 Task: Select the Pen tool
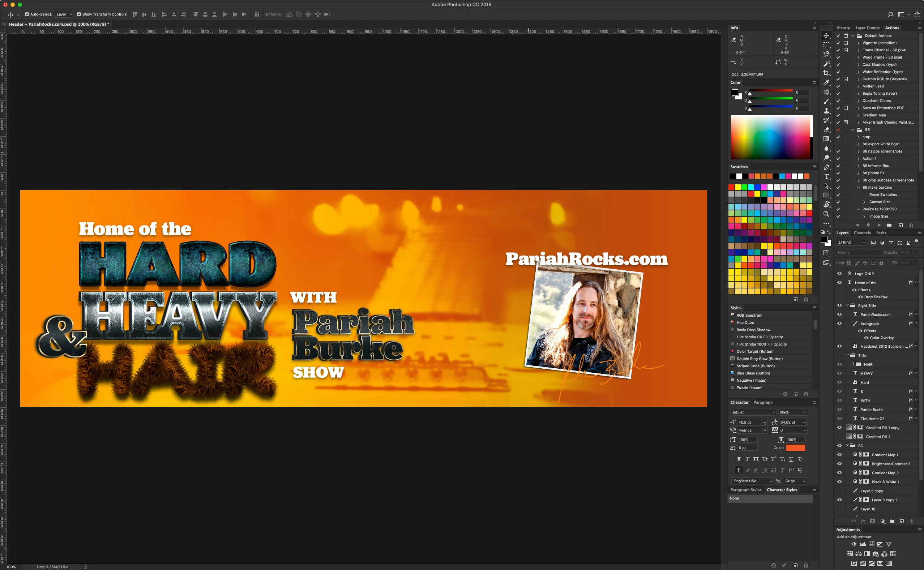click(x=826, y=167)
